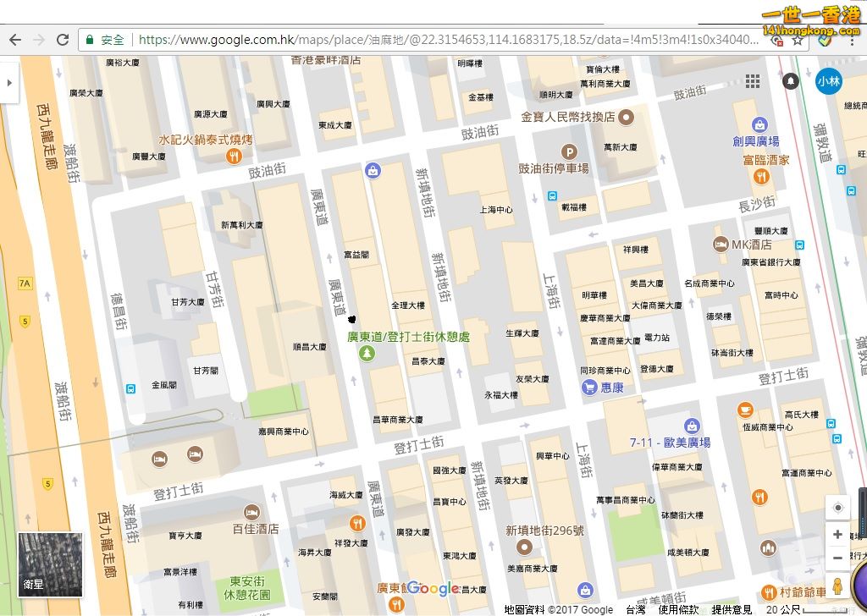Click the 惠康 supermarket cart marker

(589, 388)
